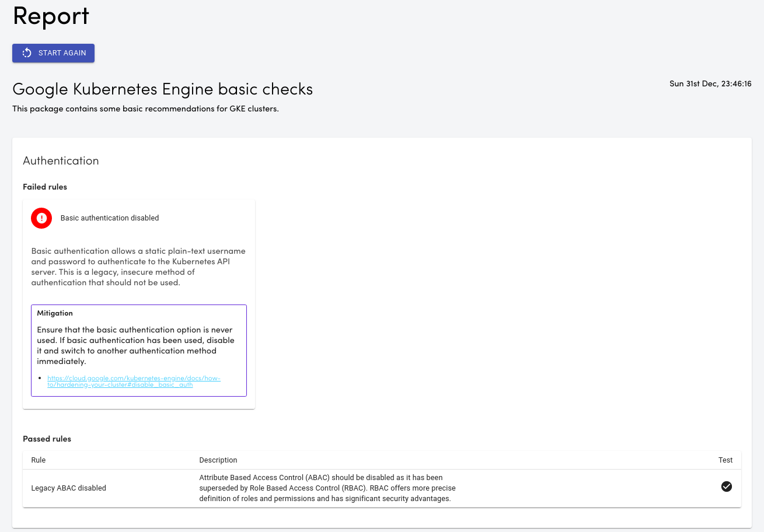Click the report timestamp Sun 31st Dec

tap(710, 84)
